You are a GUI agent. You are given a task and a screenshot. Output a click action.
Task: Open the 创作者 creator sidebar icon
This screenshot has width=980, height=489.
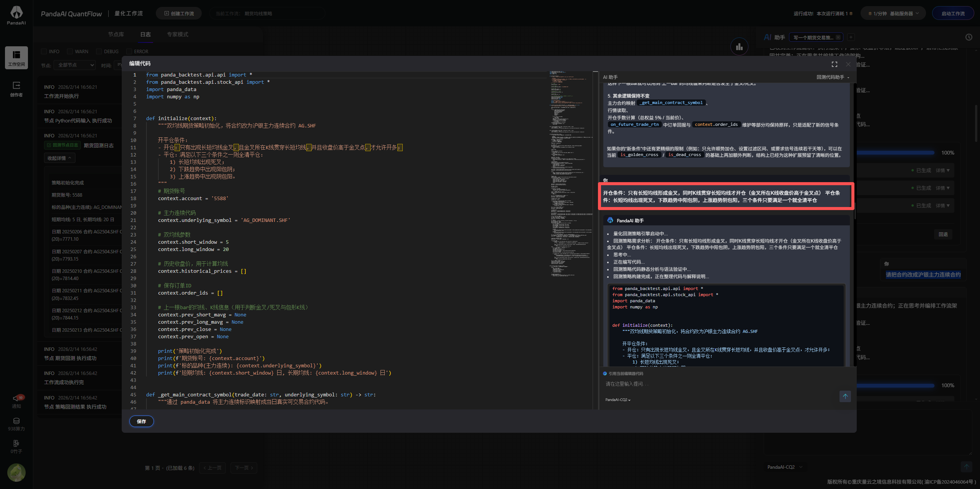point(16,89)
